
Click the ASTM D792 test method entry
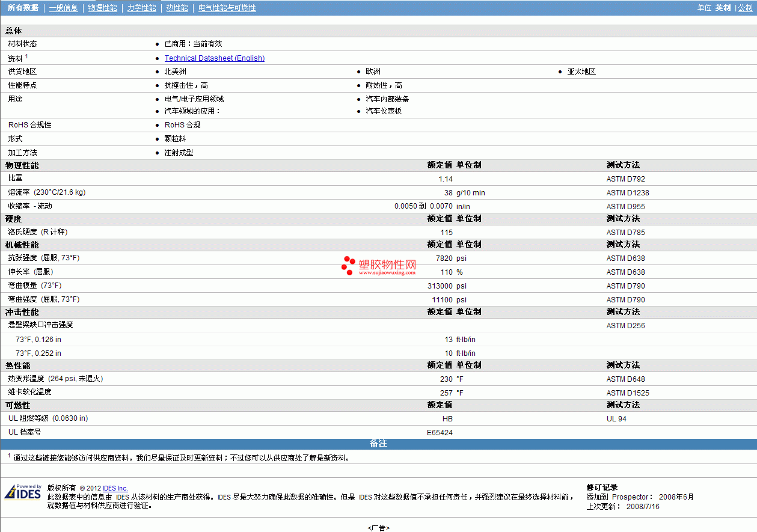click(625, 179)
